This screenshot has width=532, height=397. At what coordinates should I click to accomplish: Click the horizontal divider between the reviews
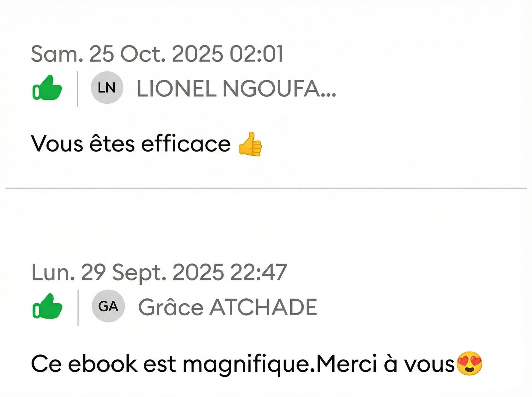tap(266, 188)
